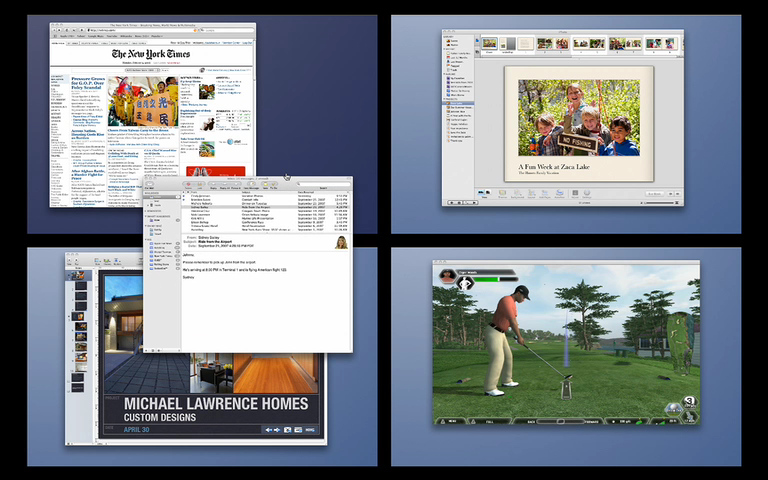The image size is (768, 480).
Task: Click the protest photo on NYT page
Action: [x=143, y=101]
